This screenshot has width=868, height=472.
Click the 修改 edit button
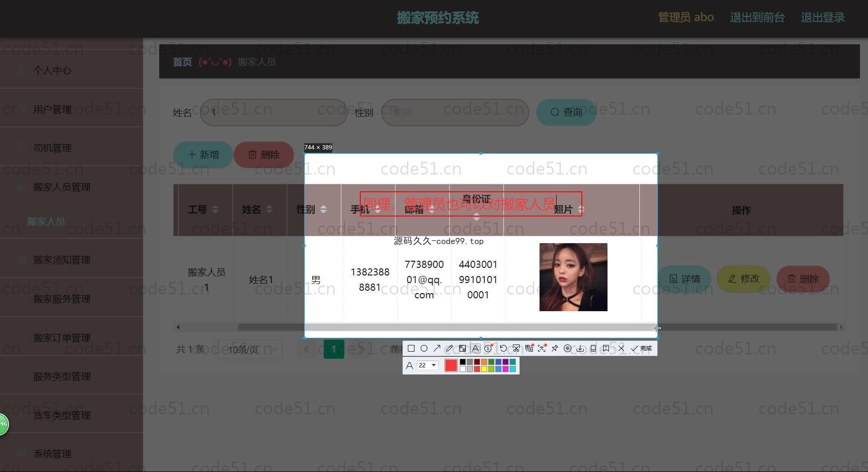[x=744, y=279]
